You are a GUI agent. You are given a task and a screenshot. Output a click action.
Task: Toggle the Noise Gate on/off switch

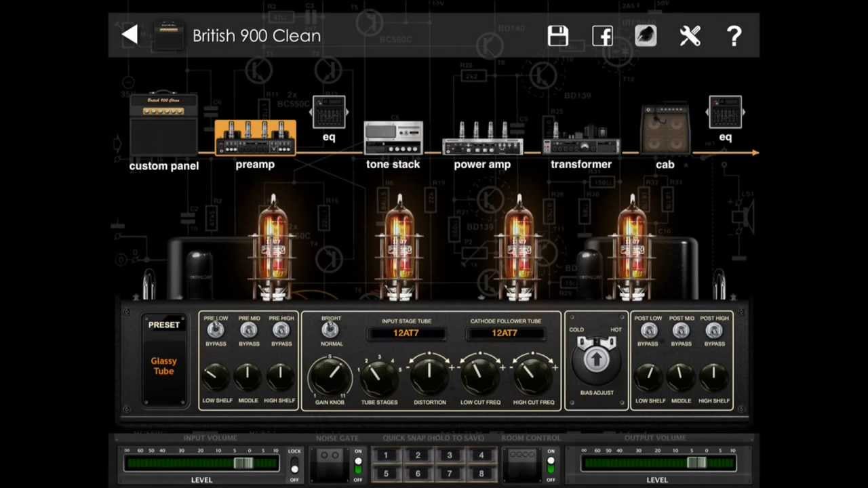point(358,465)
